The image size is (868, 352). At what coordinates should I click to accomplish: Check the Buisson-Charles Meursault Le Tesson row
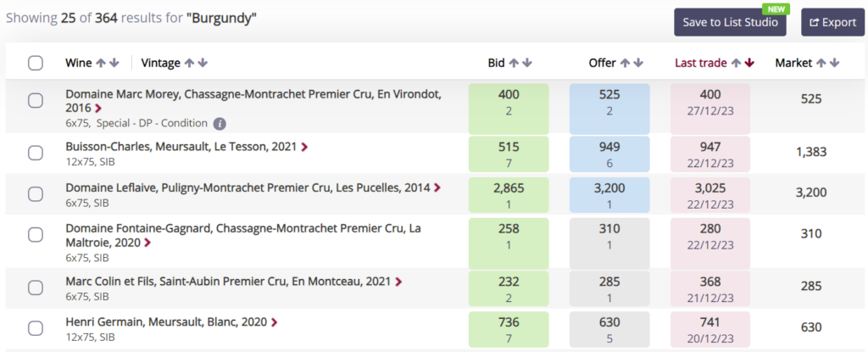[36, 153]
